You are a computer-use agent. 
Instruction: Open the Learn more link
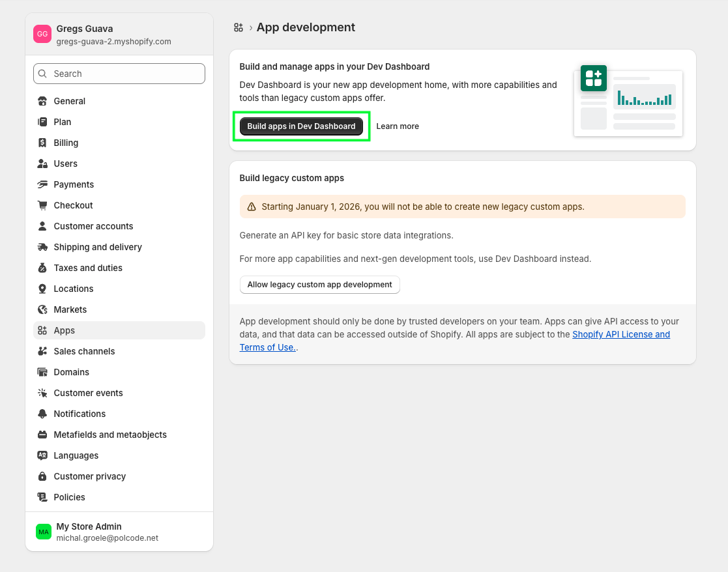pos(398,126)
